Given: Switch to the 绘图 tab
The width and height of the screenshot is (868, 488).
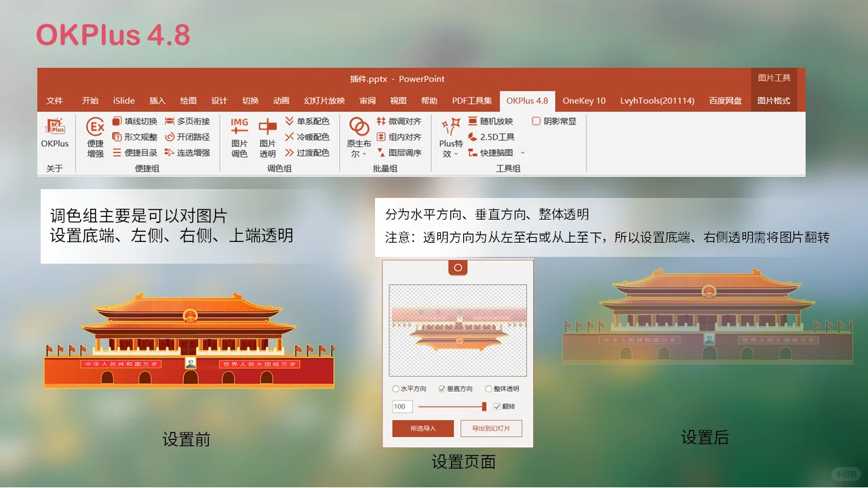Looking at the screenshot, I should [x=189, y=101].
